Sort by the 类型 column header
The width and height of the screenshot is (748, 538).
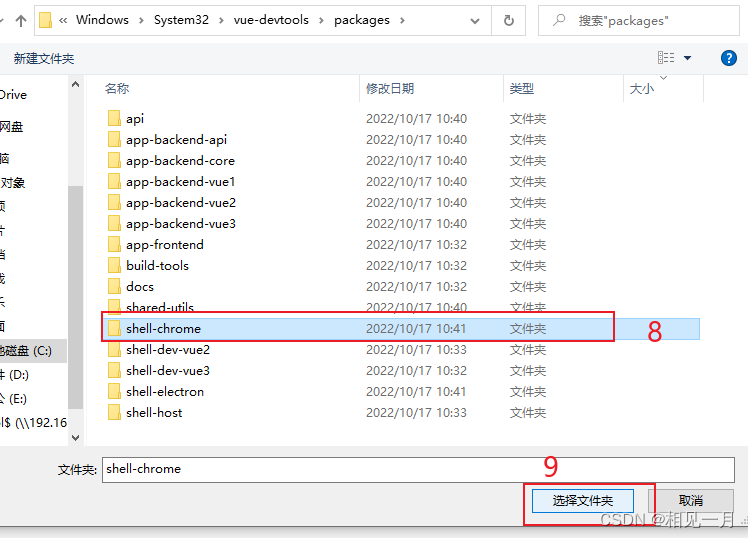pyautogui.click(x=521, y=88)
